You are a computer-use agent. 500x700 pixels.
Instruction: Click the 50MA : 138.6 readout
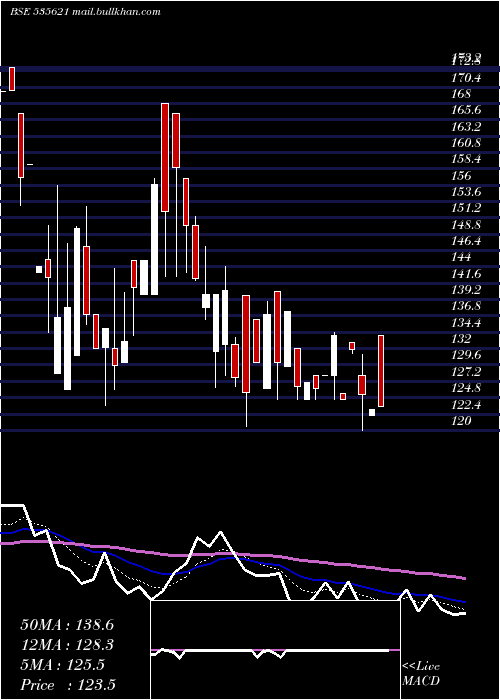67,625
